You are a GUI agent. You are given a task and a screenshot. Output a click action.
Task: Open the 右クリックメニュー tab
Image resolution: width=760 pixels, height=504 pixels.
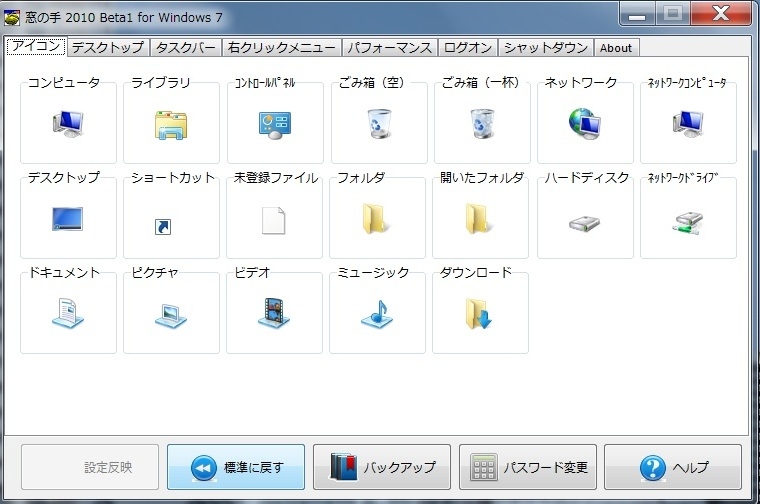point(282,48)
